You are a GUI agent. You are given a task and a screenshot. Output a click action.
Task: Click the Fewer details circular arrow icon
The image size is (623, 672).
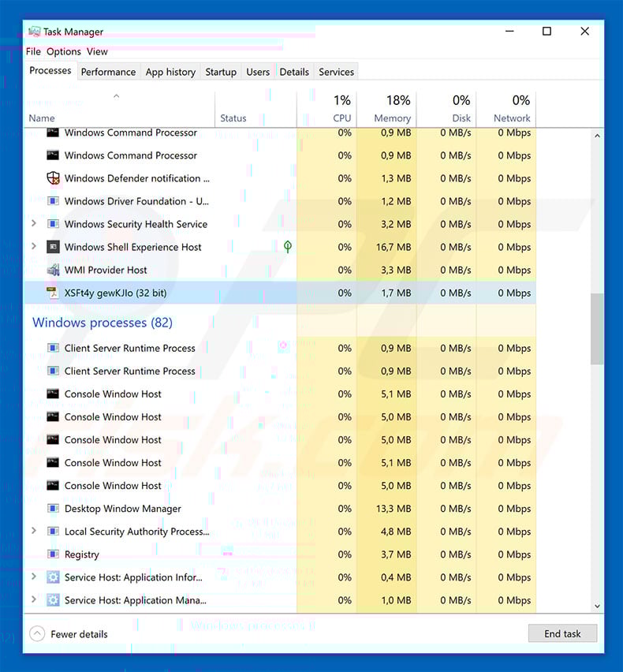(x=37, y=633)
